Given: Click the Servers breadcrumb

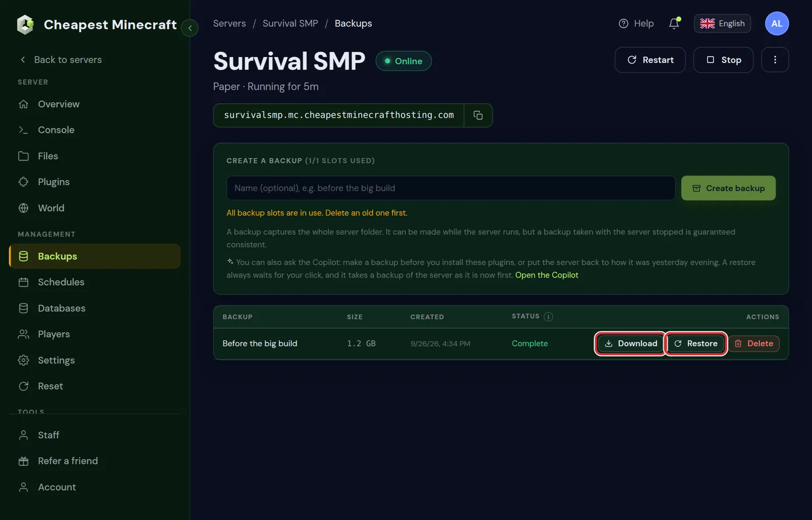Looking at the screenshot, I should coord(229,23).
